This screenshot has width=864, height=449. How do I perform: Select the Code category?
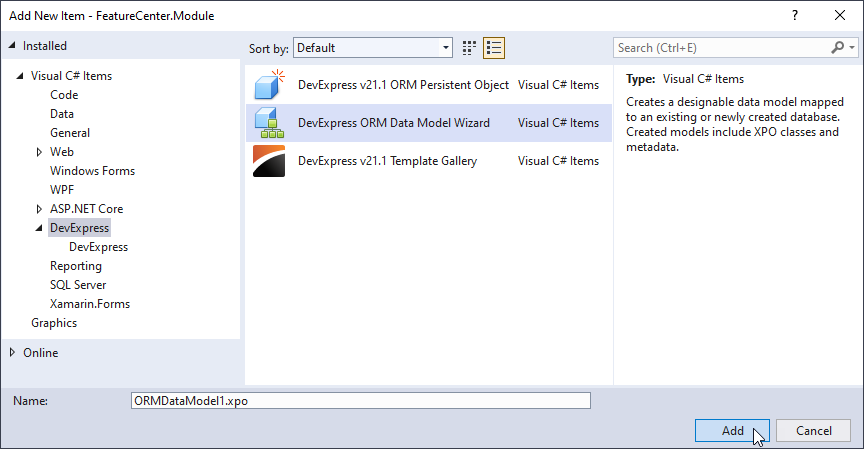click(64, 95)
